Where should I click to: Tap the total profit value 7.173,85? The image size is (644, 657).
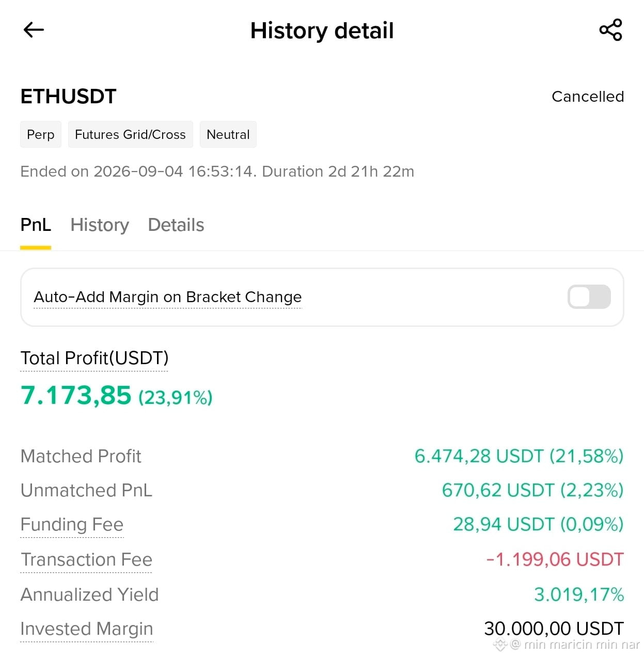[76, 396]
